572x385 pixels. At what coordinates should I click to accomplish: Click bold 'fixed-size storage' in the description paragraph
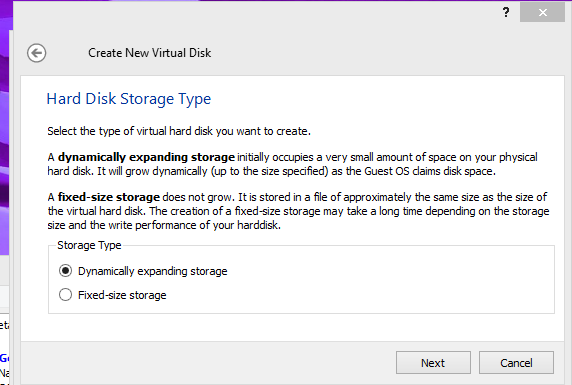pos(109,197)
